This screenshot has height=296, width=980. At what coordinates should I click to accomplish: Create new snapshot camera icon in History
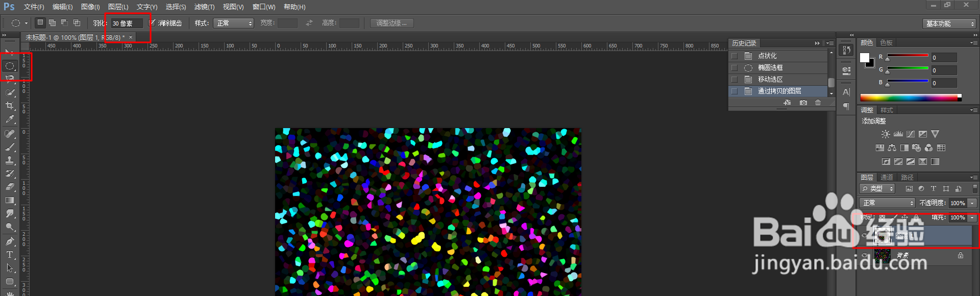(x=803, y=103)
